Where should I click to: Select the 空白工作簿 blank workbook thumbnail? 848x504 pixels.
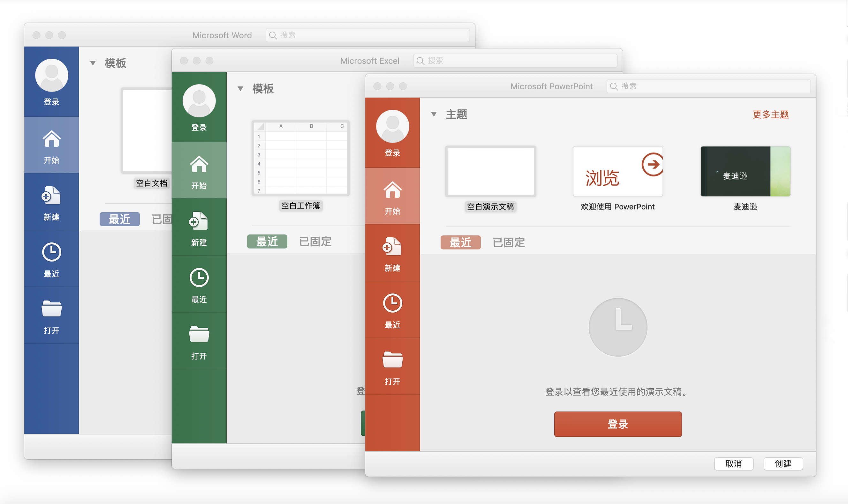click(301, 158)
